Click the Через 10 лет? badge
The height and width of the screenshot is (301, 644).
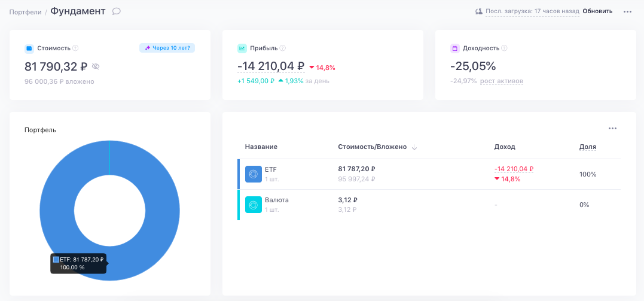[167, 48]
